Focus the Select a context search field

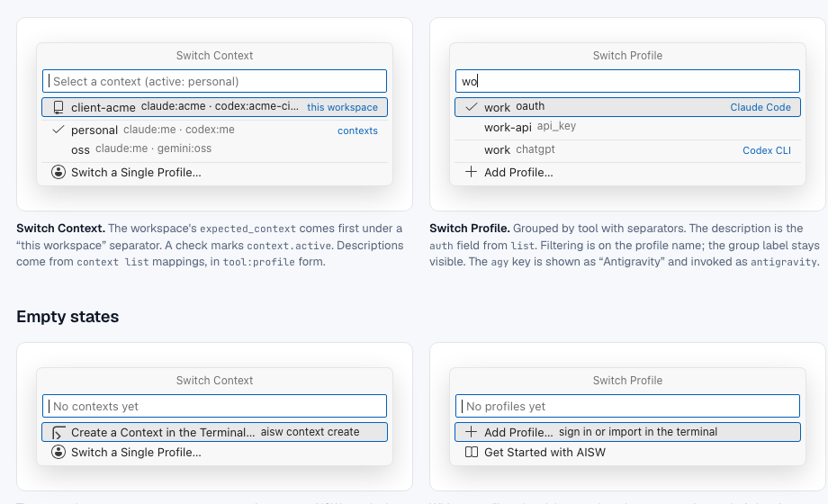pyautogui.click(x=214, y=81)
